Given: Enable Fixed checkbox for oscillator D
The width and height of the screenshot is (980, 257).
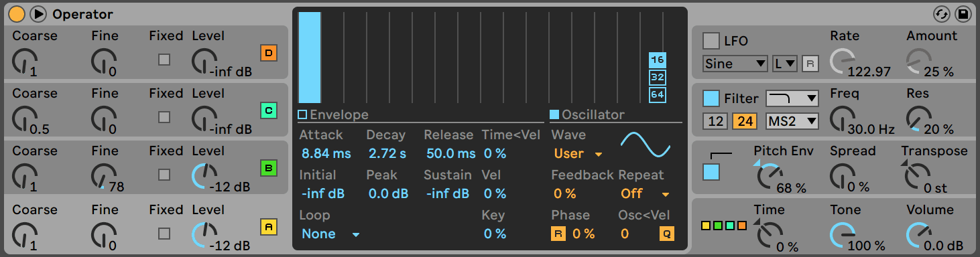Looking at the screenshot, I should point(164,60).
